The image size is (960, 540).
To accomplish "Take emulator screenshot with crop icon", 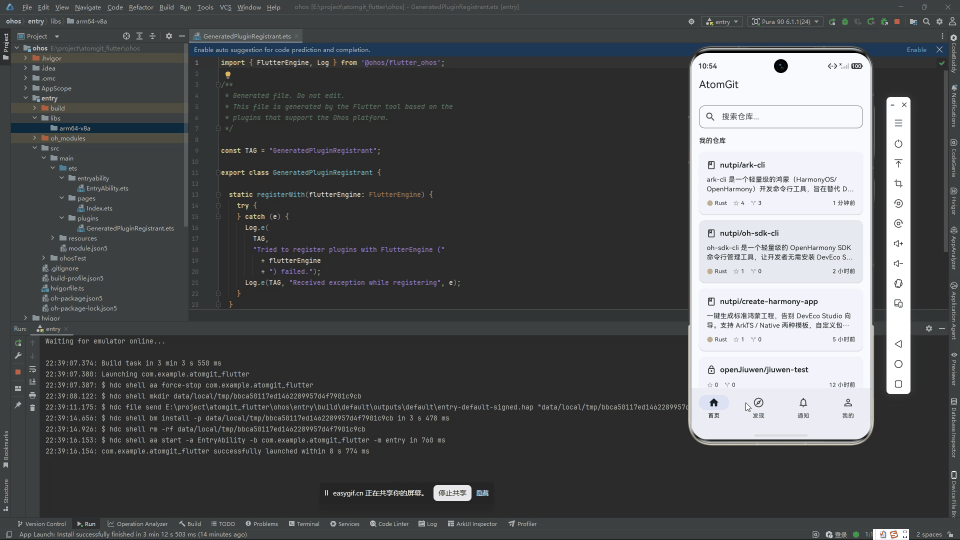I will (x=898, y=184).
